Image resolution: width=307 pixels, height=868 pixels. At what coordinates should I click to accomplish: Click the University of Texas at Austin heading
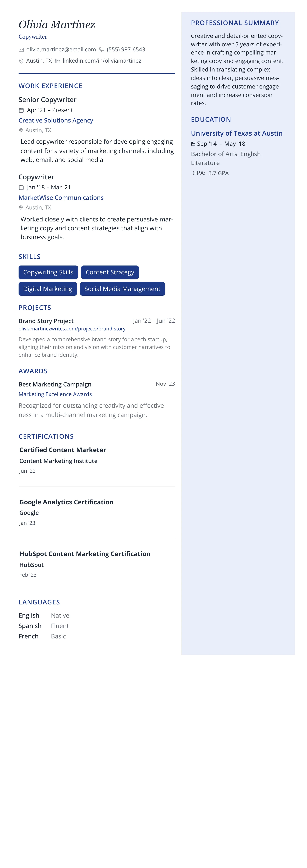click(237, 133)
